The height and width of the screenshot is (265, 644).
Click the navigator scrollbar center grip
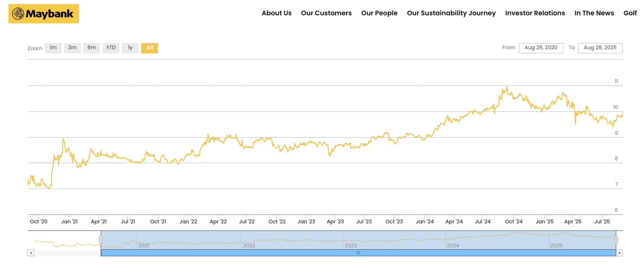pos(358,253)
